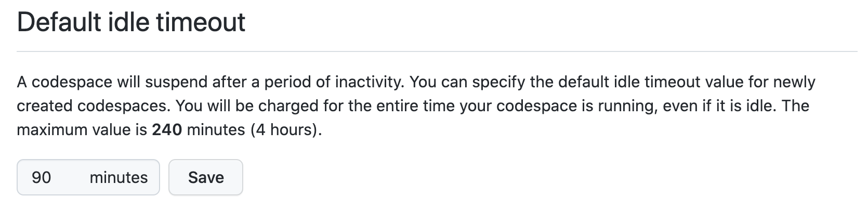868x210 pixels.
Task: Click the word "specify" in the description
Action: click(497, 82)
